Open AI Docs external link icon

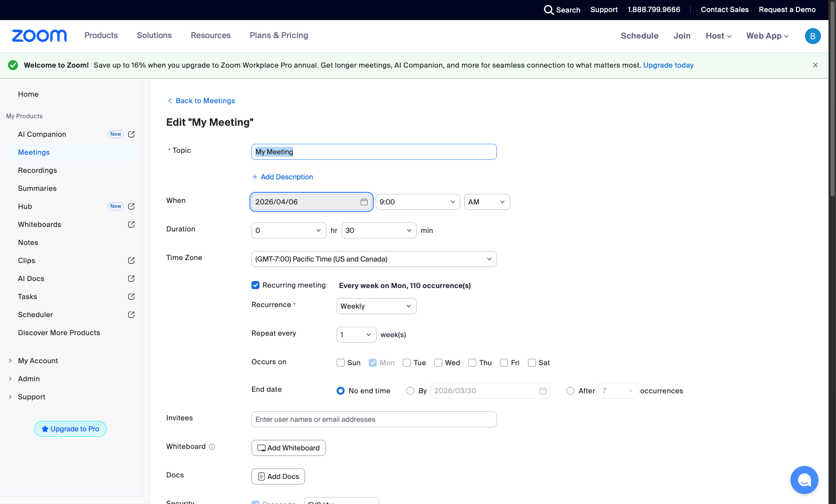(x=131, y=279)
